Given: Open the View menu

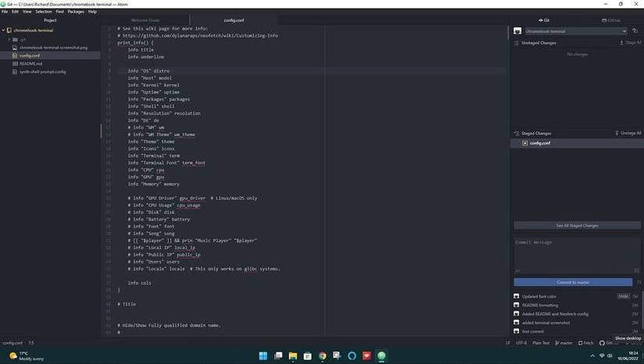Looking at the screenshot, I should point(27,12).
